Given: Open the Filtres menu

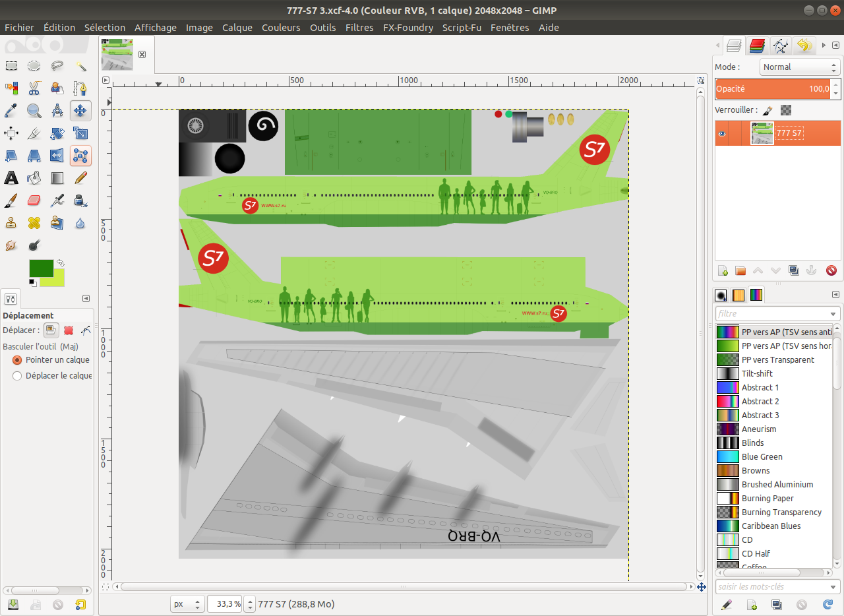Looking at the screenshot, I should tap(359, 28).
